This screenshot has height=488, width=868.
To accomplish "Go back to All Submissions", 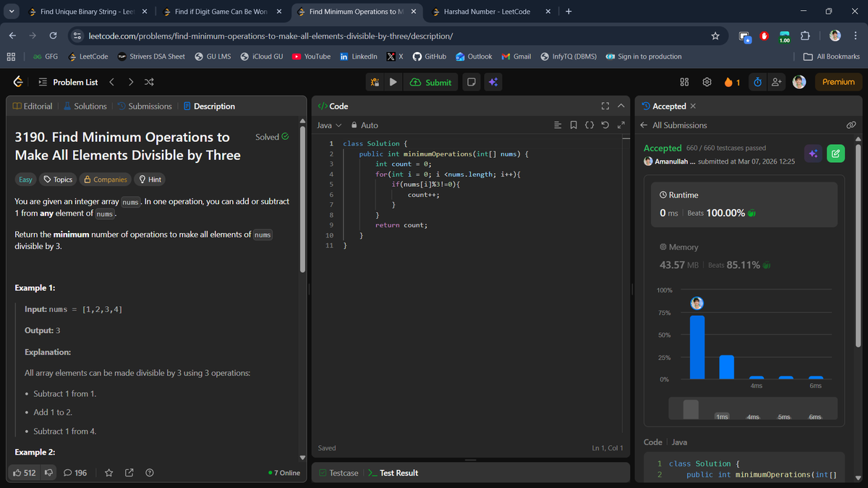I will click(673, 125).
